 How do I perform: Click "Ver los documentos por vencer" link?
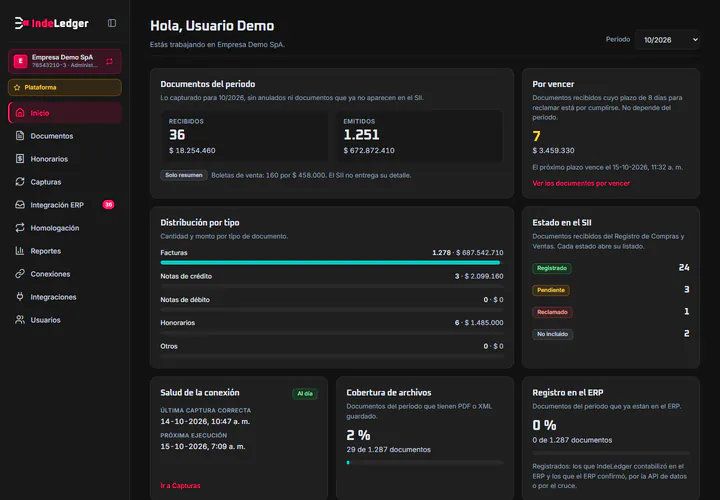(x=581, y=183)
